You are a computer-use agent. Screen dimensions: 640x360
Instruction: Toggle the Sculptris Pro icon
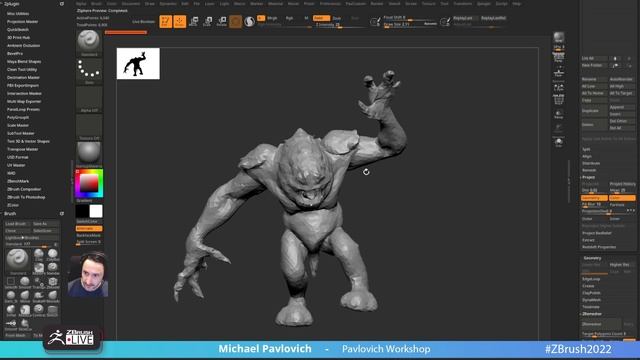(249, 21)
